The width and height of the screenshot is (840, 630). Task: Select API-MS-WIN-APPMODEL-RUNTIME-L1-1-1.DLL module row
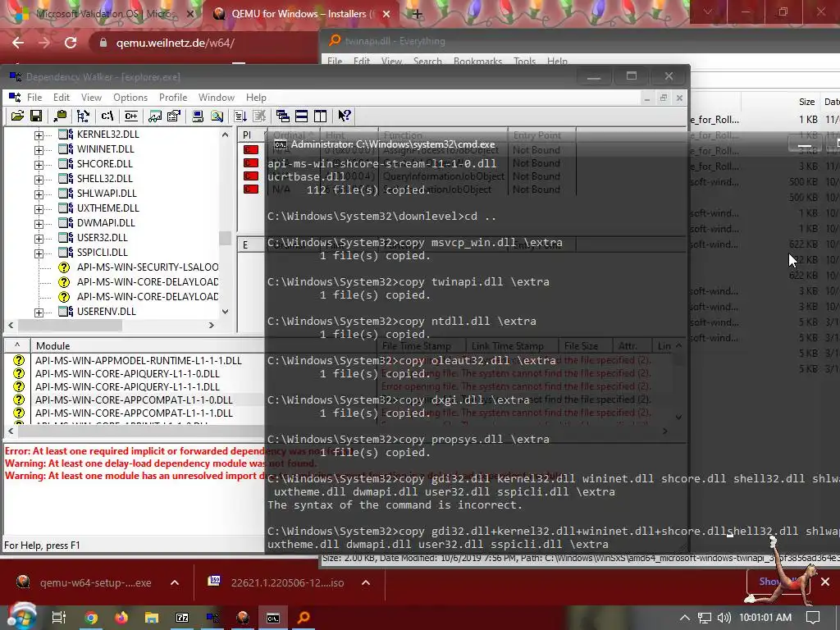tap(138, 361)
